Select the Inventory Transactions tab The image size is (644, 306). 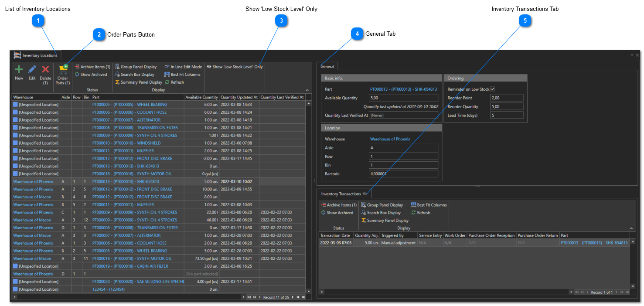341,194
